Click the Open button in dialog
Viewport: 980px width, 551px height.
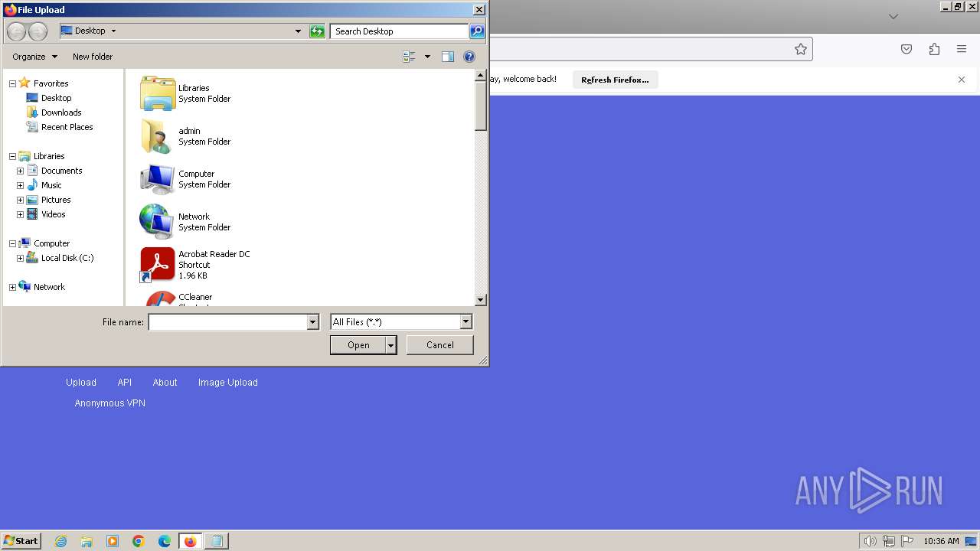(x=358, y=345)
